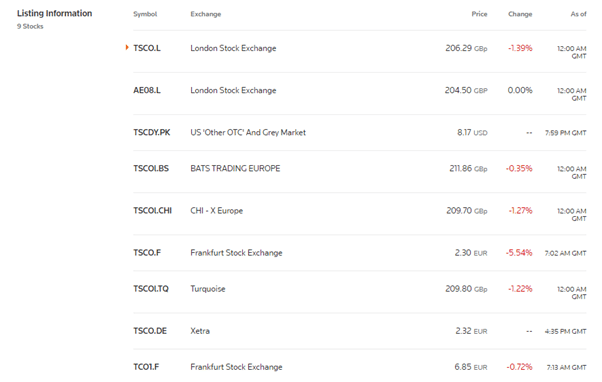
Task: Open the AE08.L listing
Action: 147,91
